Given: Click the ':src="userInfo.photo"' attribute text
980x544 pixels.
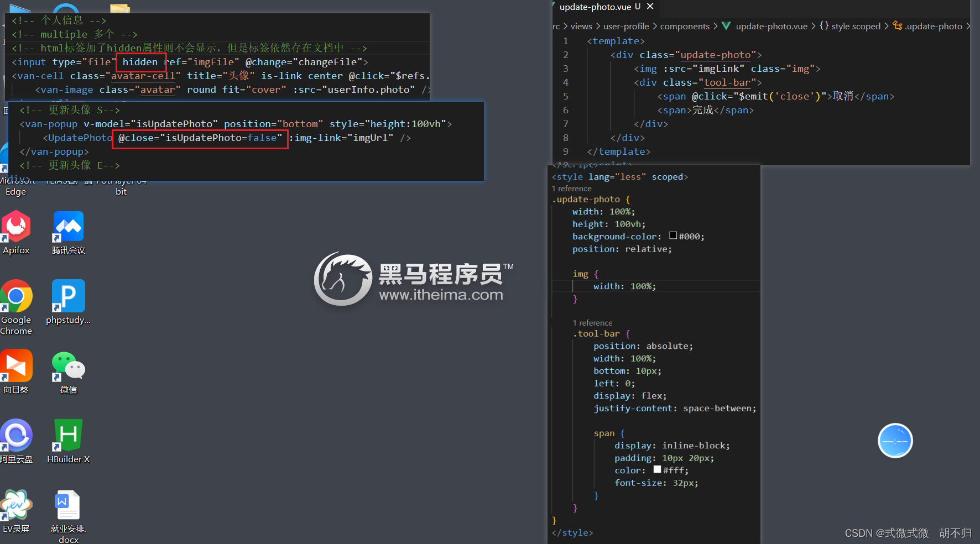Looking at the screenshot, I should coord(354,90).
